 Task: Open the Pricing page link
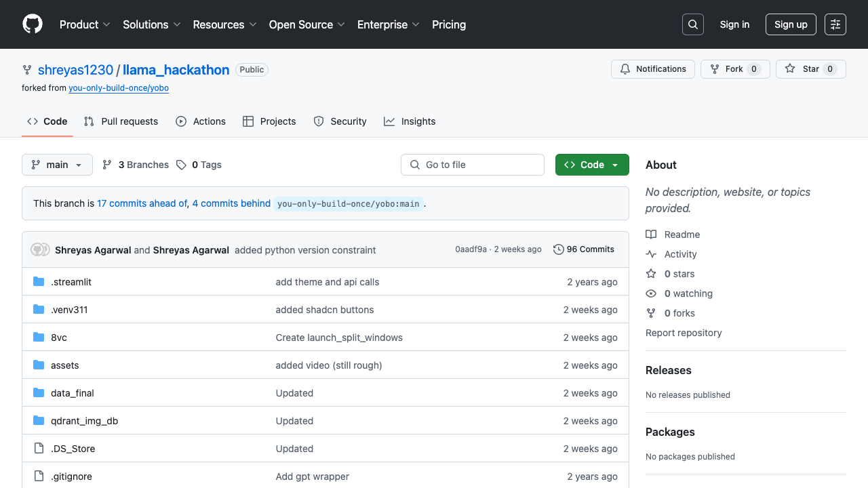449,24
